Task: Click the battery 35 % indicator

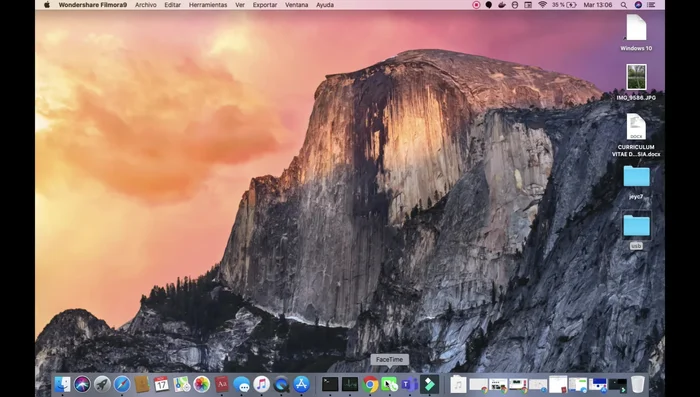Action: [x=564, y=5]
